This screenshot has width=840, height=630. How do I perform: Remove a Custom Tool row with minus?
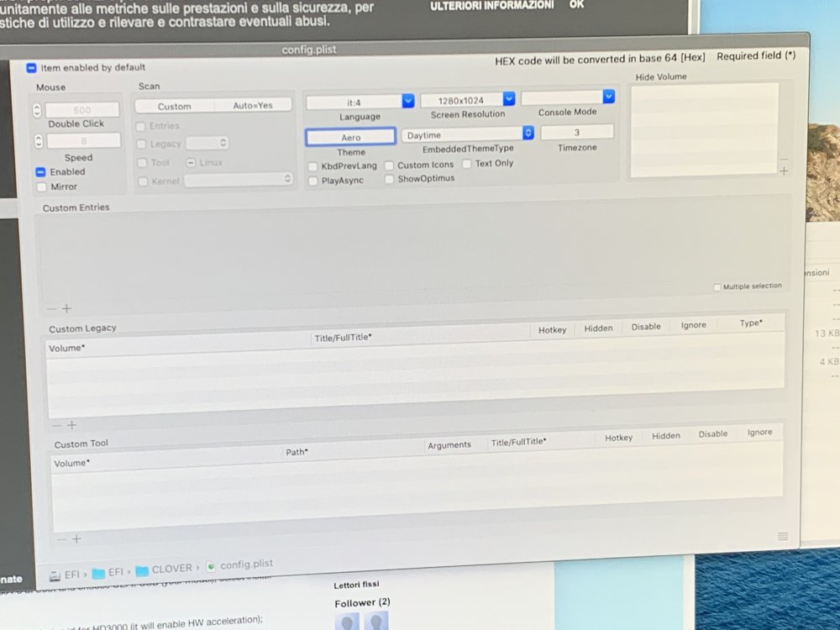point(61,539)
